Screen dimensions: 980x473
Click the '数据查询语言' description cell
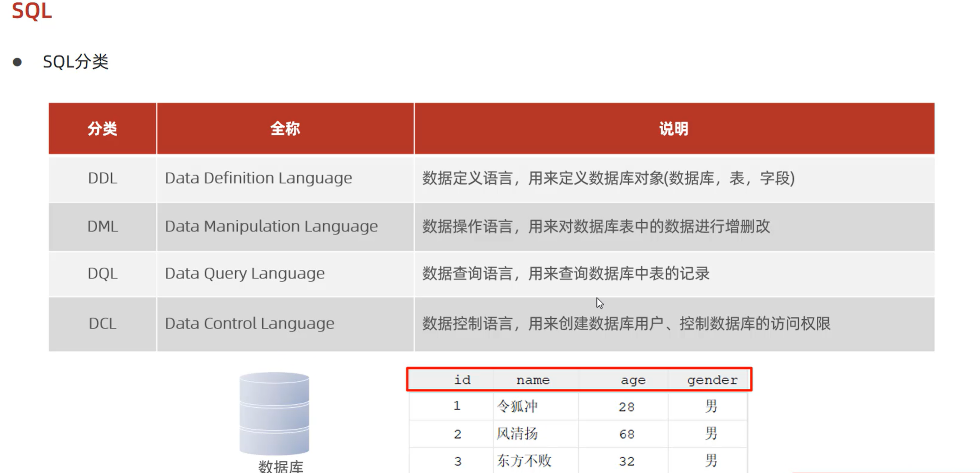coord(674,274)
